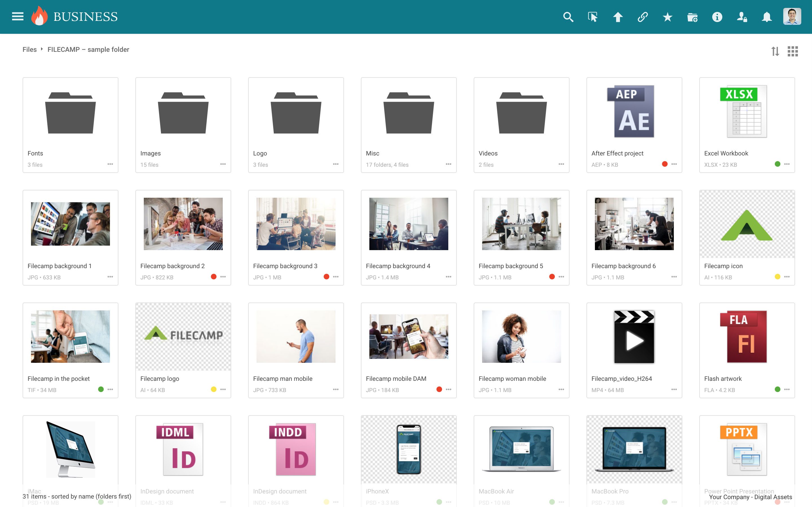The height and width of the screenshot is (507, 812).
Task: Click red label dot on After Effect project
Action: (x=664, y=164)
